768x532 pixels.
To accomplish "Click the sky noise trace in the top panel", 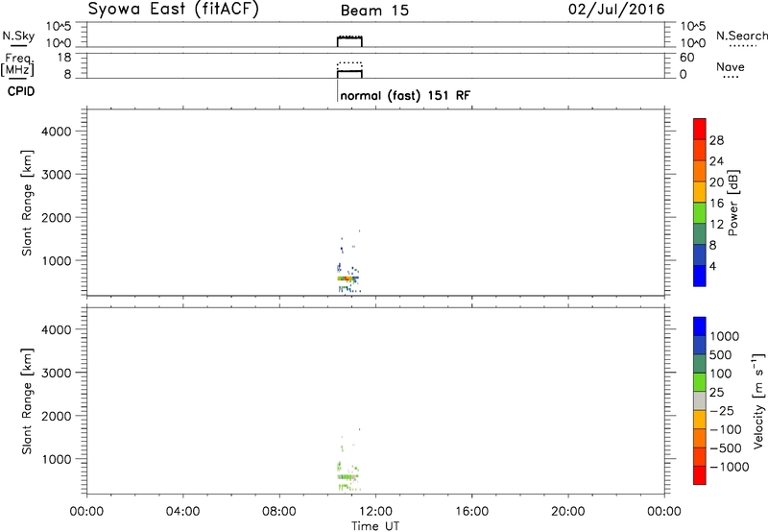I will click(349, 37).
